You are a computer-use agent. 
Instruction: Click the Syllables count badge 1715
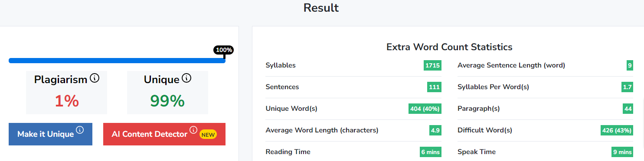432,65
